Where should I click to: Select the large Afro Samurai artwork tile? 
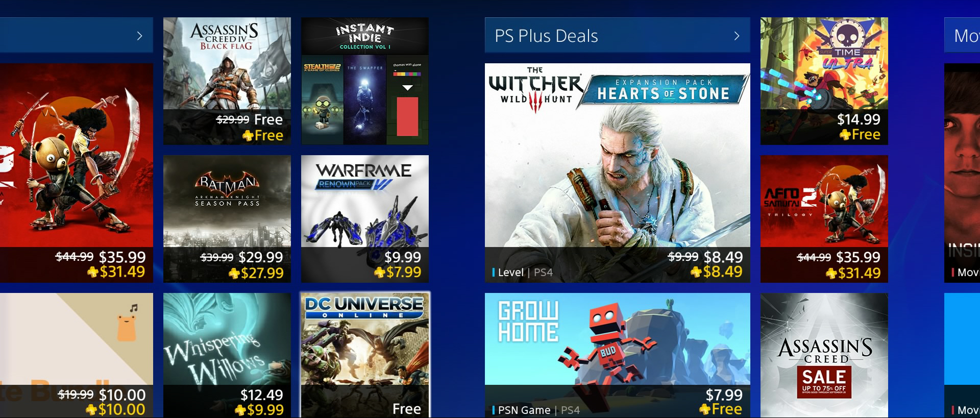click(x=77, y=173)
